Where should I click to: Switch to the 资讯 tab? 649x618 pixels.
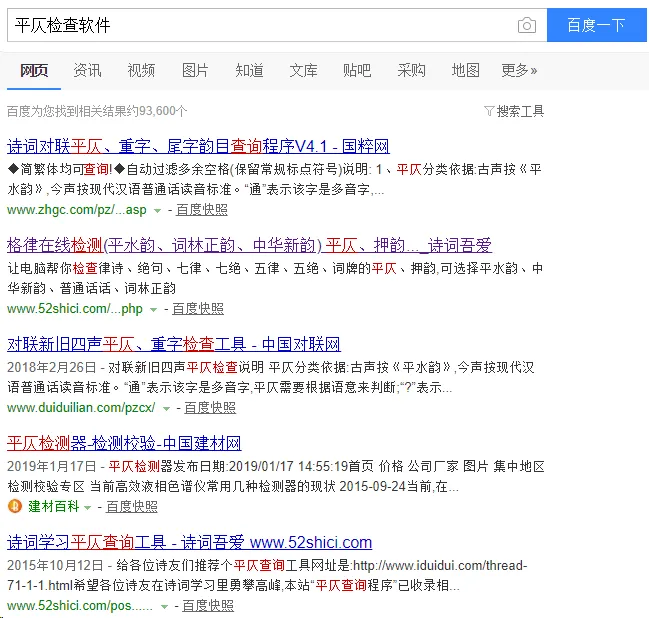[87, 70]
